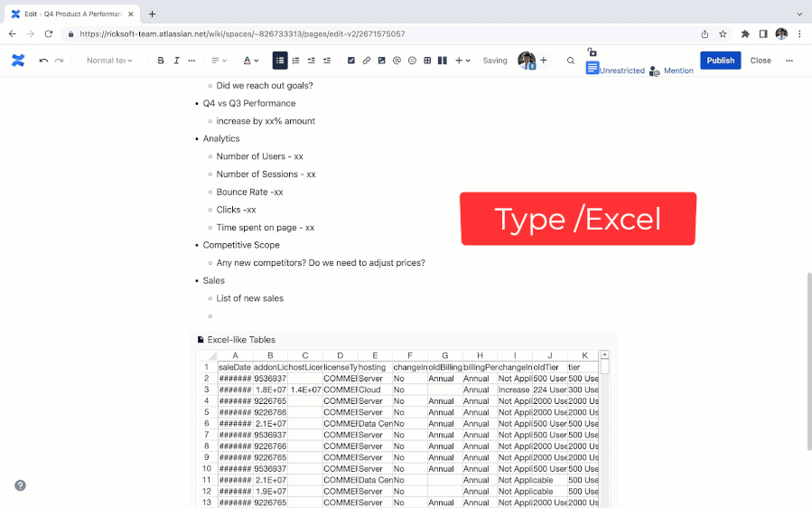This screenshot has height=508, width=812.
Task: Close the editor
Action: pos(761,61)
